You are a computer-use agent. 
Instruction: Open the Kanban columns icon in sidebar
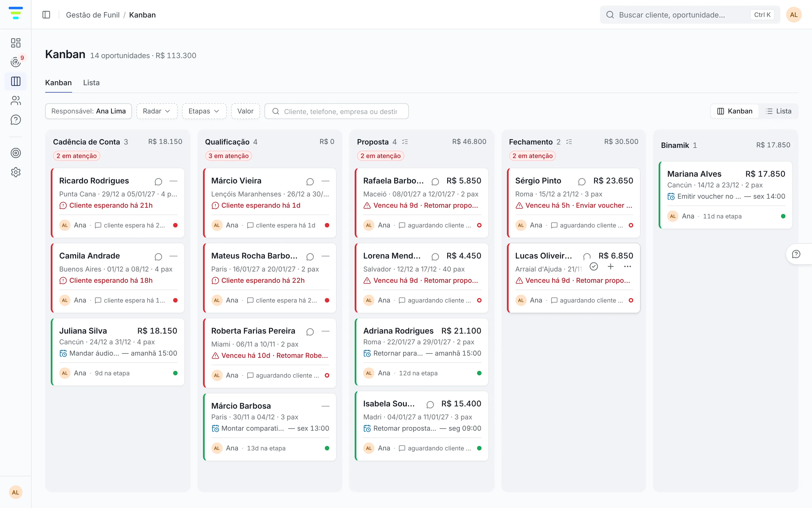[16, 81]
